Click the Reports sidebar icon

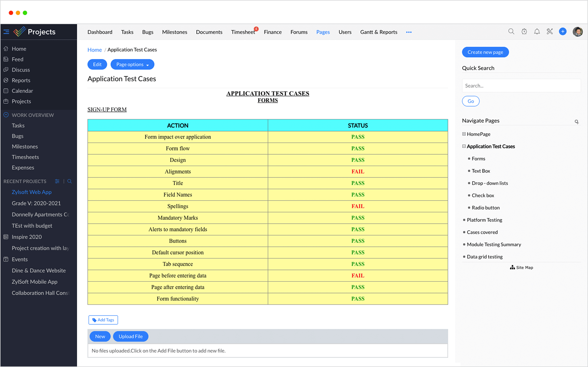tap(6, 80)
